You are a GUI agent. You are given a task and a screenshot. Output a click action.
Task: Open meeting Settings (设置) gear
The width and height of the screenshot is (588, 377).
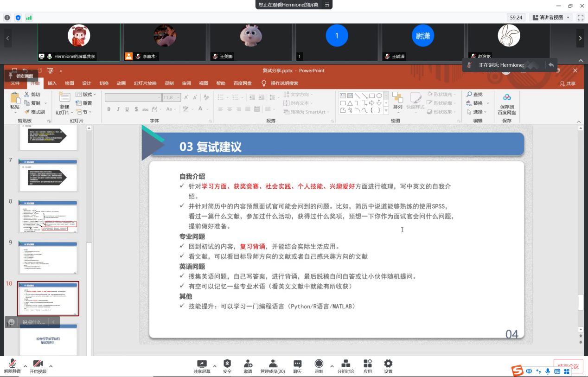click(388, 364)
